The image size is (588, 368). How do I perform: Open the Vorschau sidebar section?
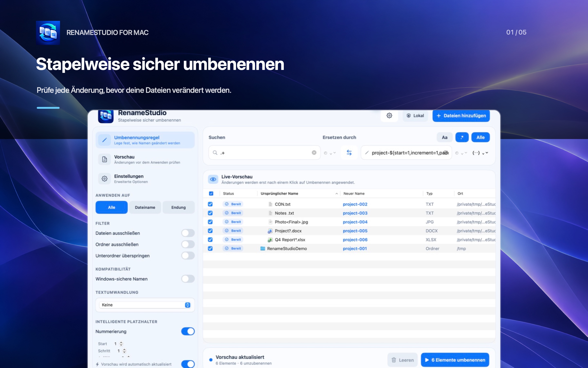[145, 159]
